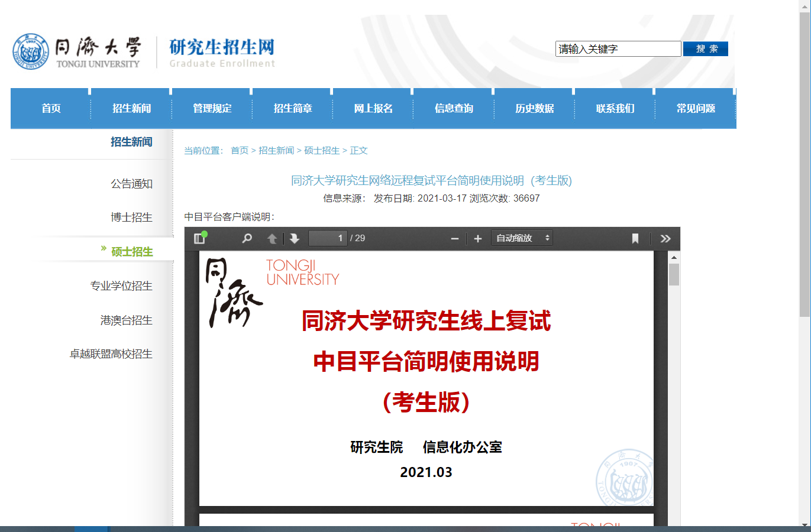
Task: Toggle the PDF viewer sidebar
Action: [x=199, y=238]
